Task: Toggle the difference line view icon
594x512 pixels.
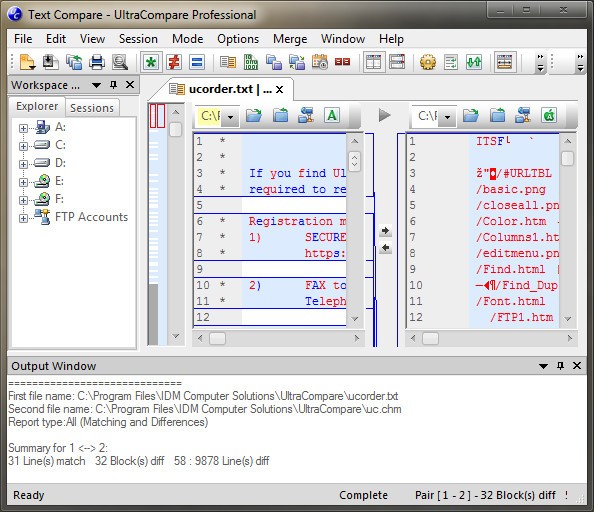Action: (505, 62)
